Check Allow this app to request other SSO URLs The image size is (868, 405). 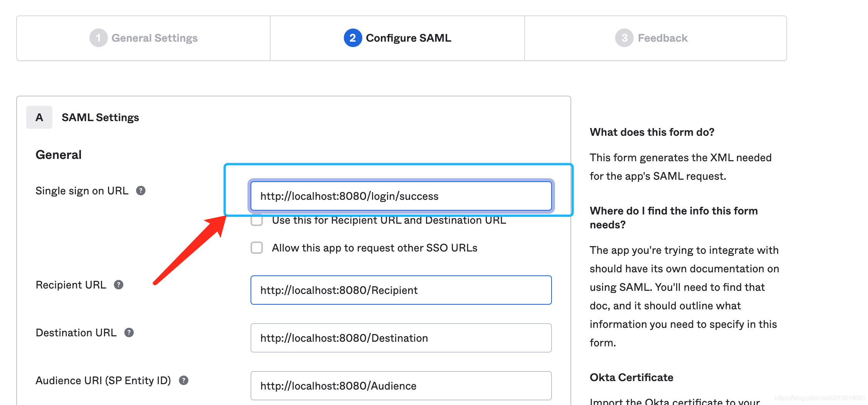point(257,248)
